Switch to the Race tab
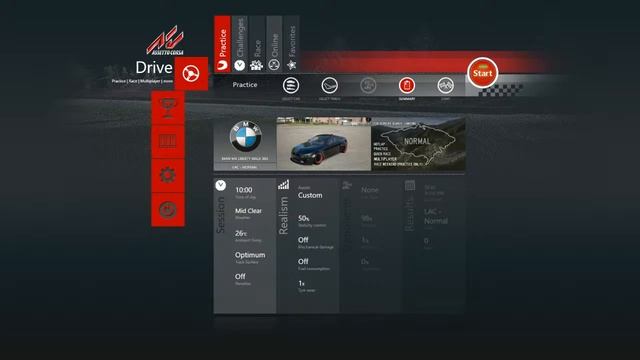 pos(257,44)
